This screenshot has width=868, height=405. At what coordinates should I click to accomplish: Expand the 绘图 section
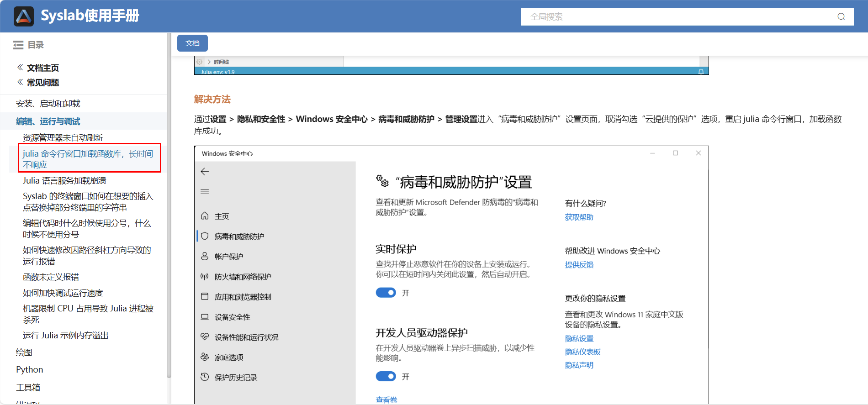point(24,352)
